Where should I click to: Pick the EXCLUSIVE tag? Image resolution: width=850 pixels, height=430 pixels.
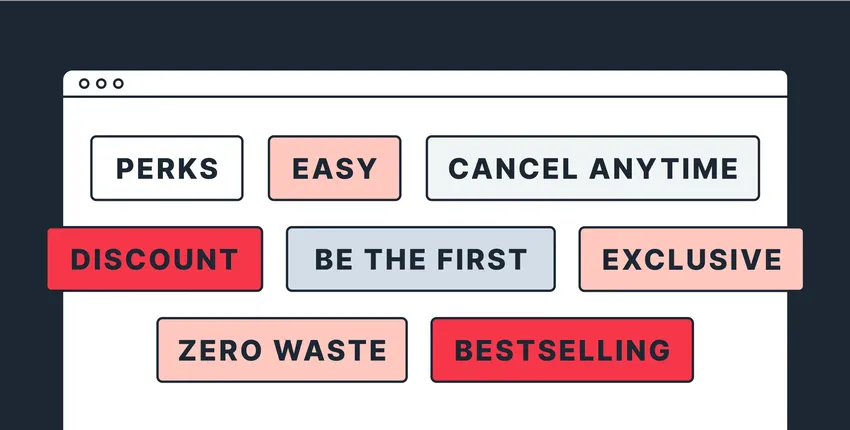coord(691,259)
